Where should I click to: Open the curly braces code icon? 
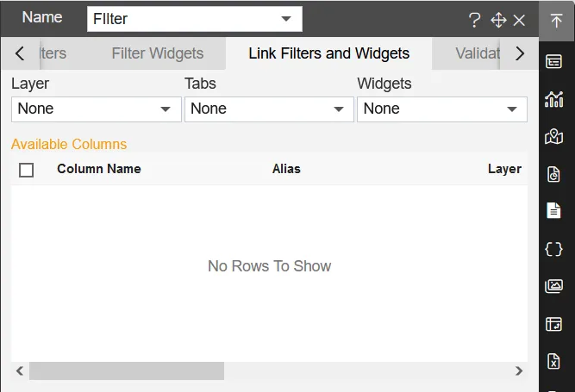coord(554,248)
